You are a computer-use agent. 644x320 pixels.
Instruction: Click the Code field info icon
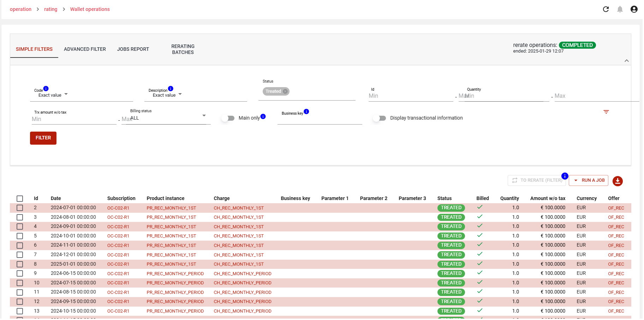click(46, 89)
